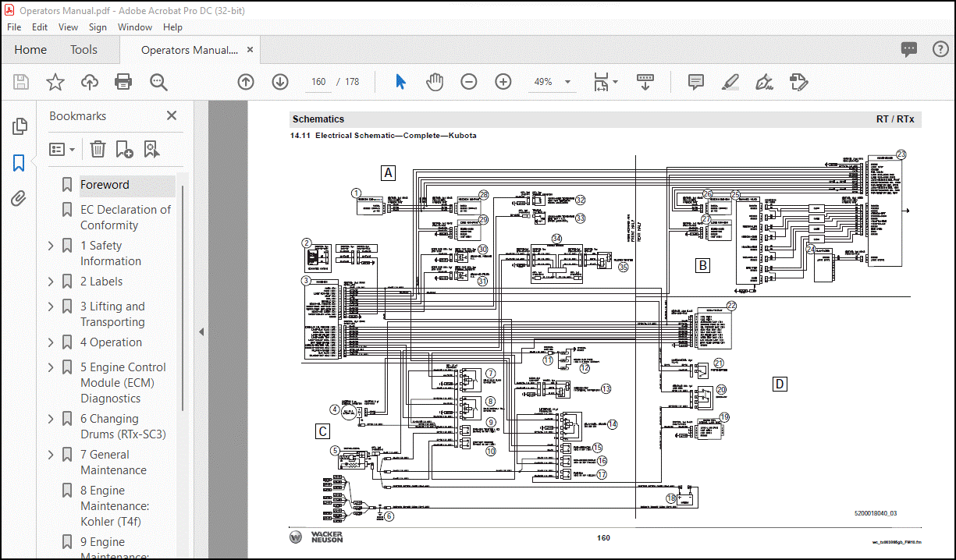Open EC Declaration of Conformity bookmark
The height and width of the screenshot is (560, 956).
125,218
